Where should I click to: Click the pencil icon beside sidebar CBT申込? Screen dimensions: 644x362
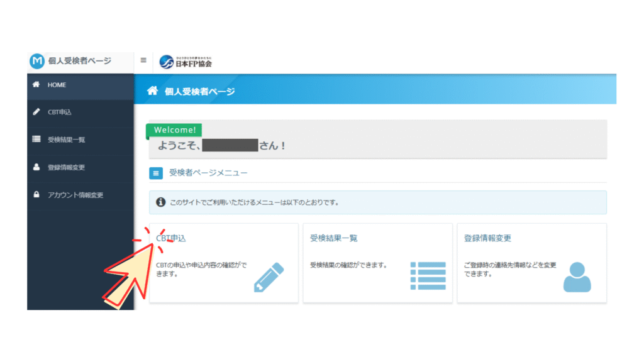36,112
